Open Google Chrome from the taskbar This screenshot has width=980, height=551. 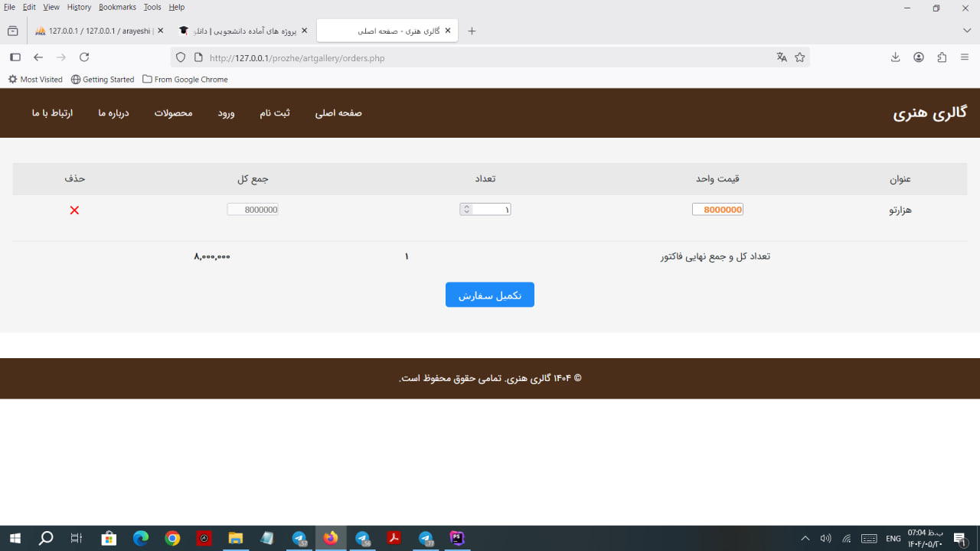(x=172, y=539)
